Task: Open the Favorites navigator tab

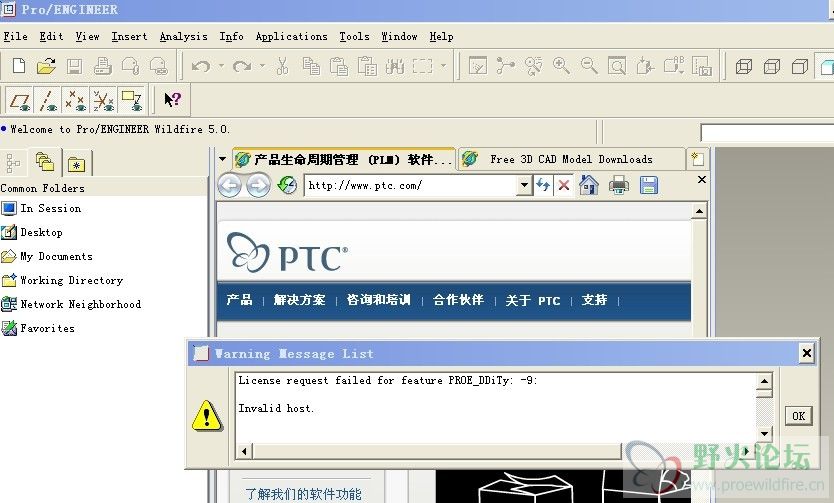Action: coord(77,163)
